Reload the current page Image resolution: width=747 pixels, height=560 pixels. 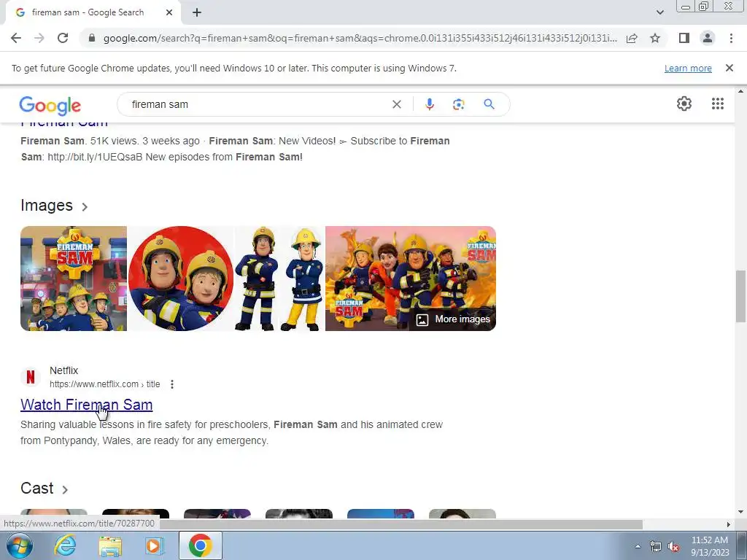point(63,38)
